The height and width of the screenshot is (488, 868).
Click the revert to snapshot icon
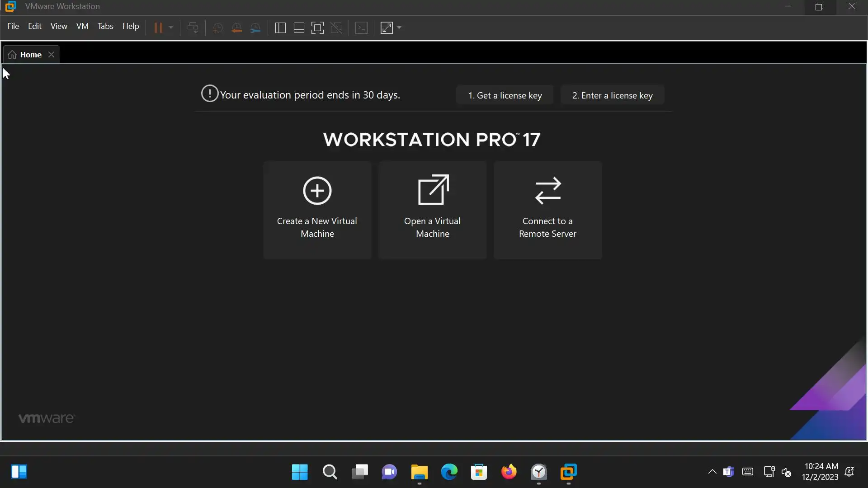236,28
